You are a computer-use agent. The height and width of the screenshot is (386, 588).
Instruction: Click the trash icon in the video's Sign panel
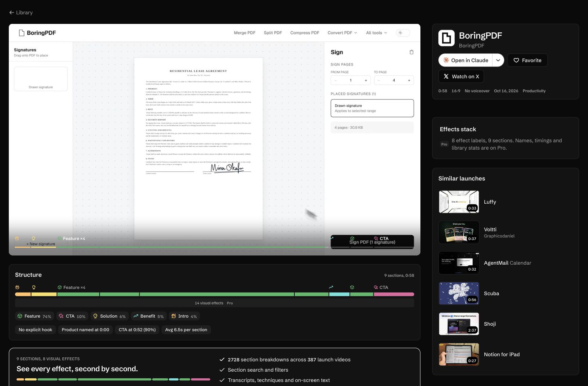point(412,52)
